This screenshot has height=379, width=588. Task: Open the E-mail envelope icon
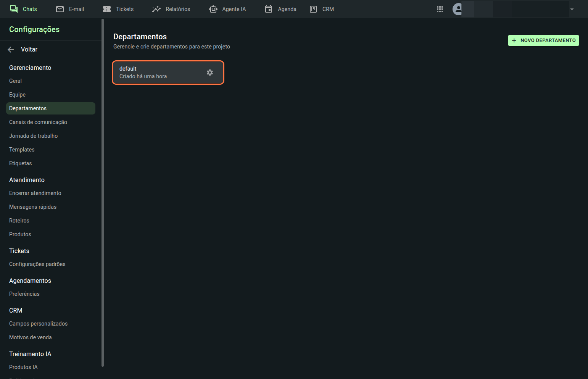[60, 9]
